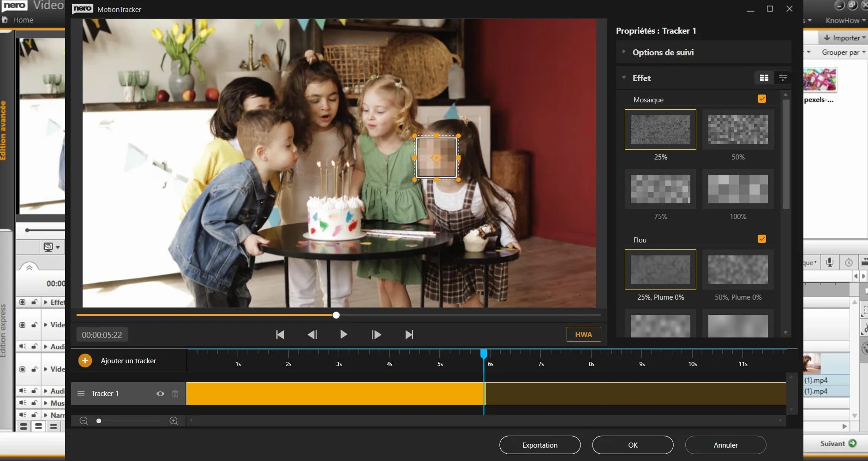
Task: Step back one frame
Action: [x=312, y=335]
